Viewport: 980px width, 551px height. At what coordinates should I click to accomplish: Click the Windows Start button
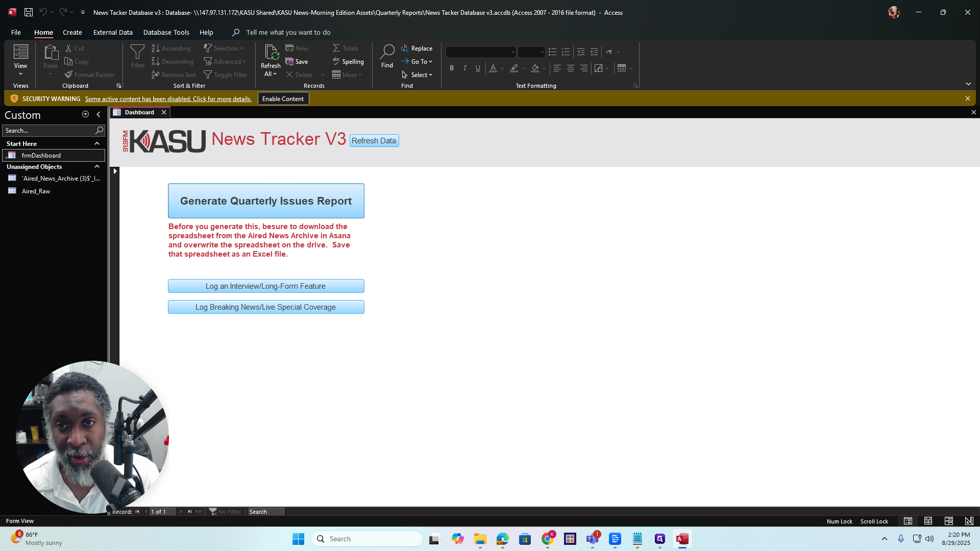click(x=298, y=539)
